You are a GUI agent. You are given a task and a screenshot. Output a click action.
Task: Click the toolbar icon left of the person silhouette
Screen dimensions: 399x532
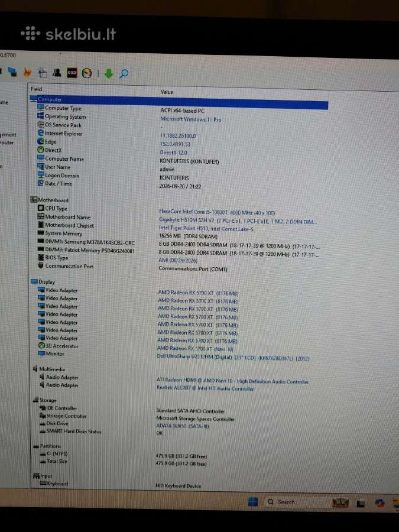tap(43, 72)
